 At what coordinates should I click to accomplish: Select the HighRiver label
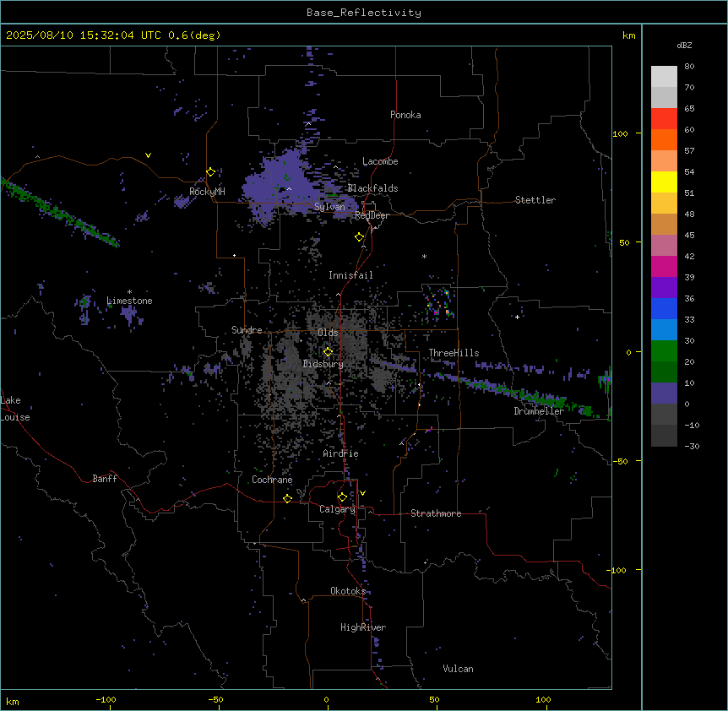point(363,627)
